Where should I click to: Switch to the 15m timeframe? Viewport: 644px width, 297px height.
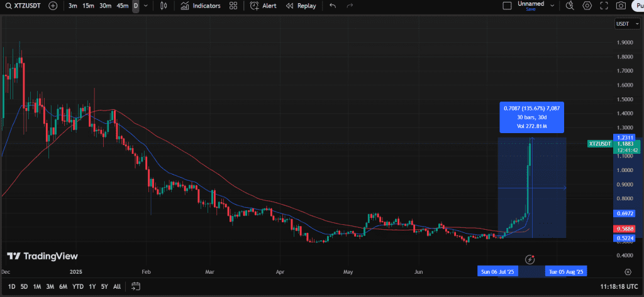88,6
